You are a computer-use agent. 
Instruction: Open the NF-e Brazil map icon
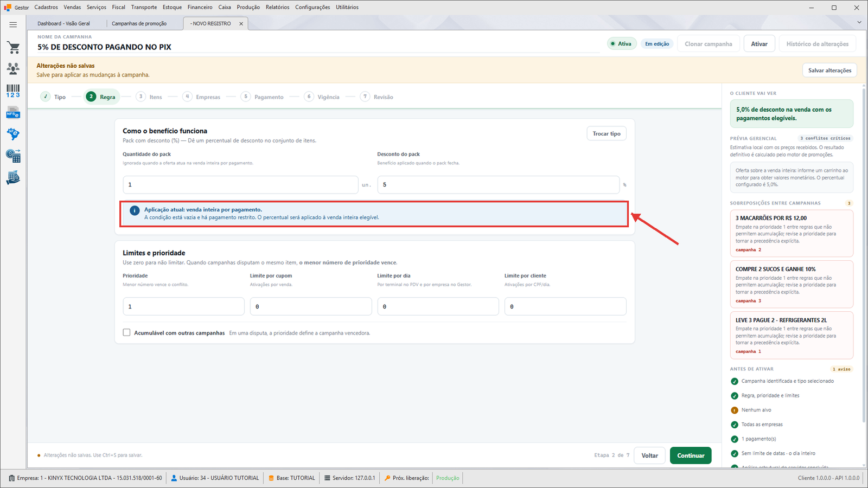(13, 134)
